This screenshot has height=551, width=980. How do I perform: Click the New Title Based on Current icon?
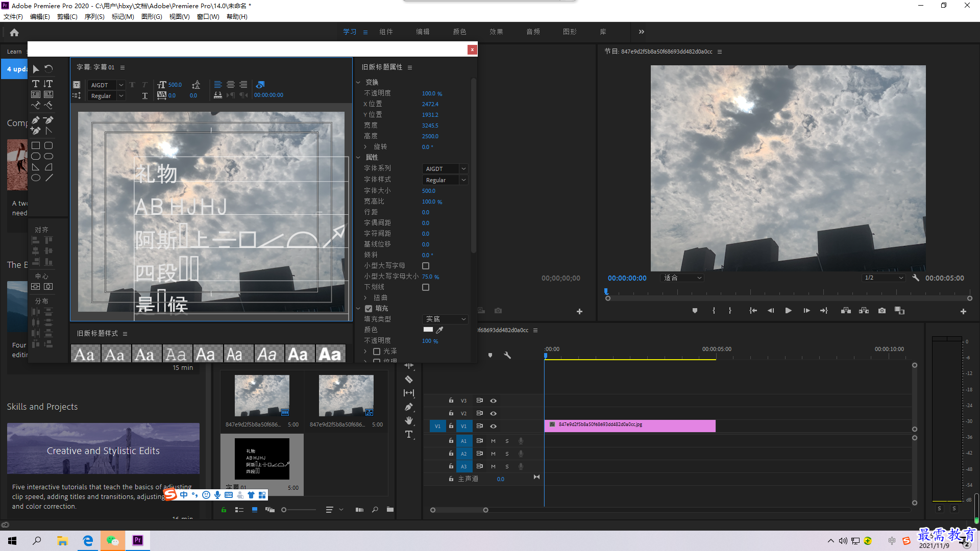coord(77,85)
